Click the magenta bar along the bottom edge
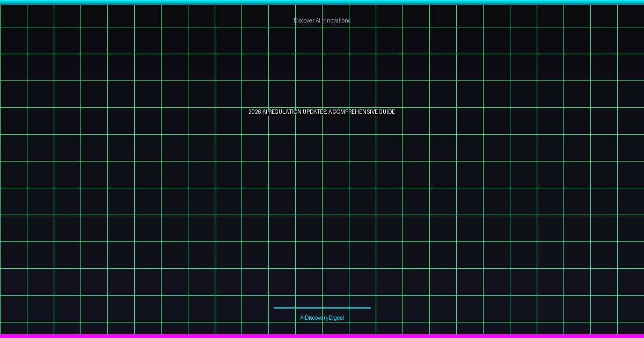Image resolution: width=644 pixels, height=338 pixels. coord(322,336)
